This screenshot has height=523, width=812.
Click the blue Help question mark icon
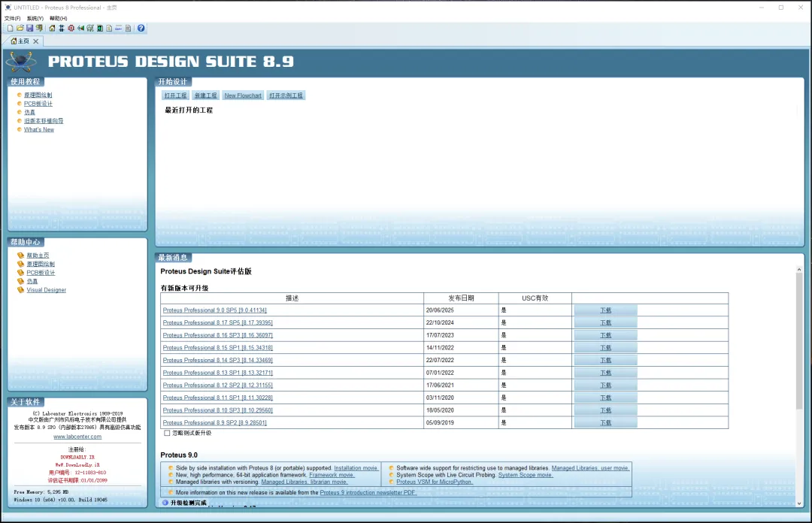(x=141, y=28)
